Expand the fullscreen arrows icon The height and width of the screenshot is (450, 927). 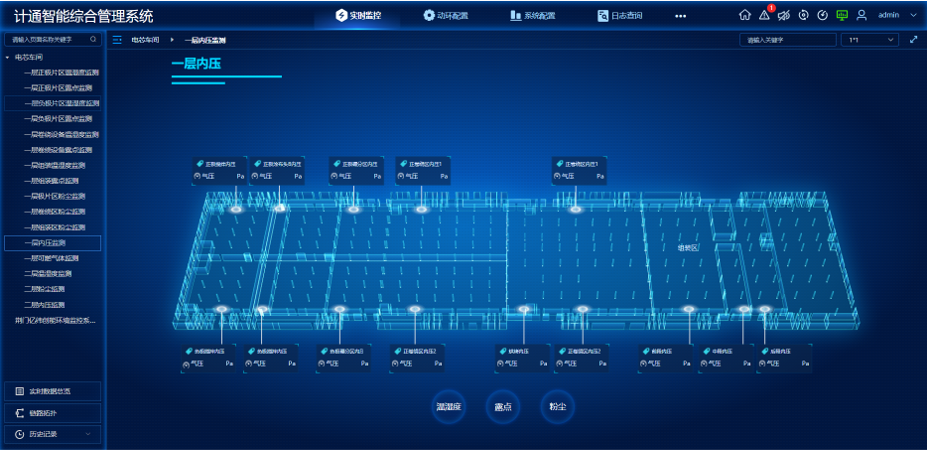point(913,40)
